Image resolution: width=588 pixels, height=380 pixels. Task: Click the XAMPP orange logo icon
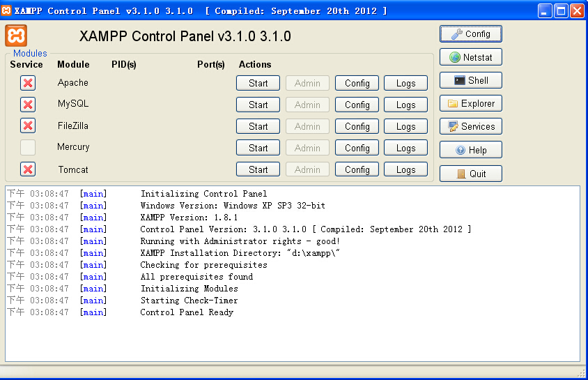(16, 36)
